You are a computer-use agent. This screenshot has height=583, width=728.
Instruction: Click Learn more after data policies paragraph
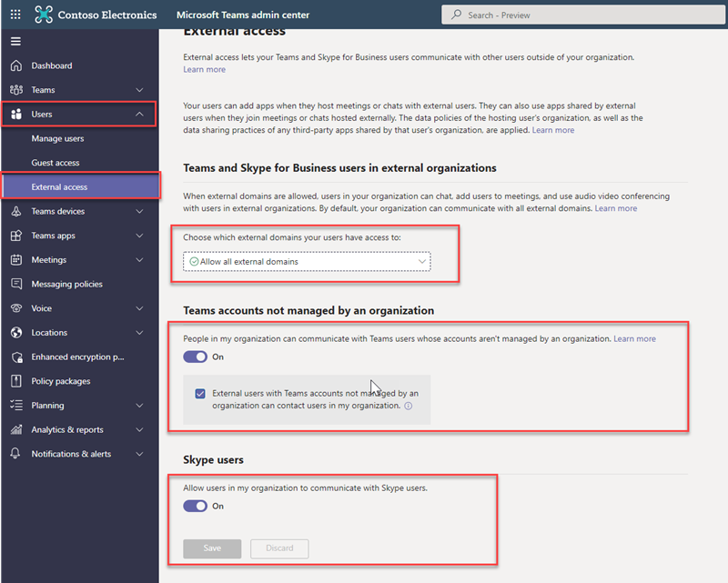[553, 130]
